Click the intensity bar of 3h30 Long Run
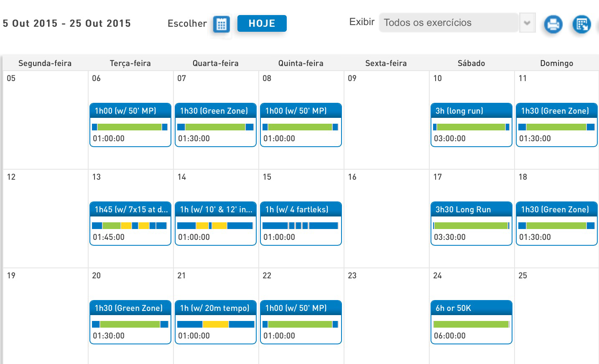This screenshot has height=364, width=599. pos(471,226)
